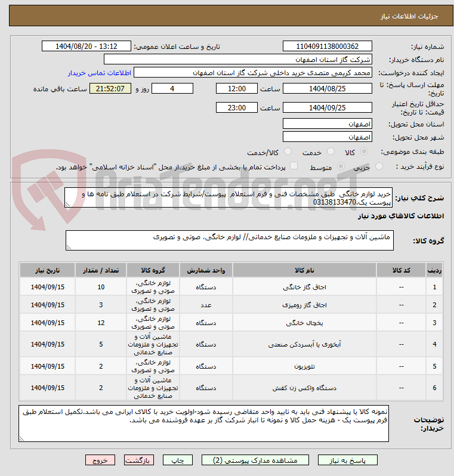The height and width of the screenshot is (476, 454).
Task: Click the remaining days field showing 4
Action: [172, 89]
